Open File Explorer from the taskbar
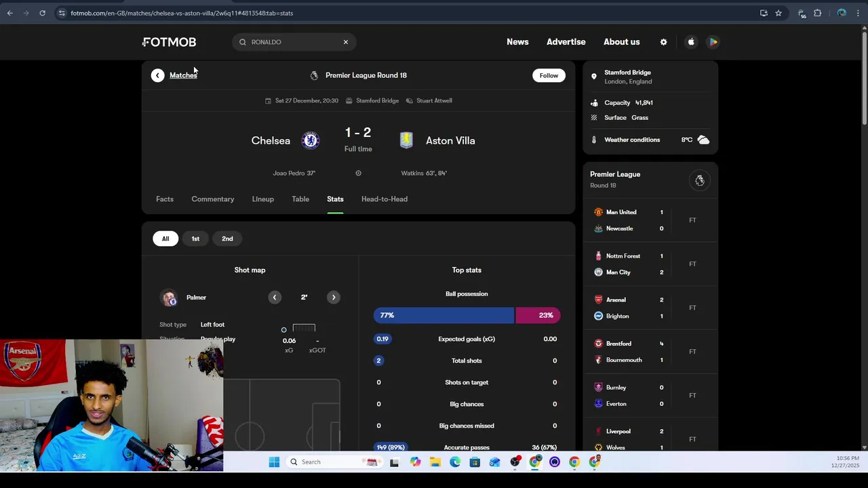This screenshot has width=868, height=488. 435,462
